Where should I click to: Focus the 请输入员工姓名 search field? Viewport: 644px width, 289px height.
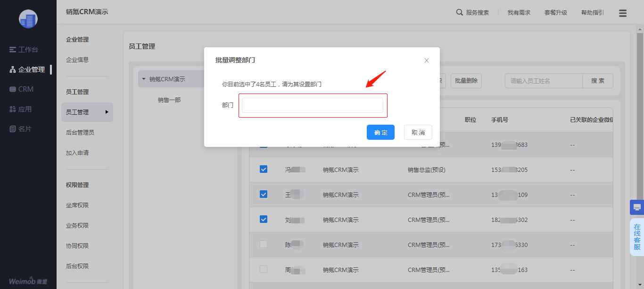click(x=544, y=81)
